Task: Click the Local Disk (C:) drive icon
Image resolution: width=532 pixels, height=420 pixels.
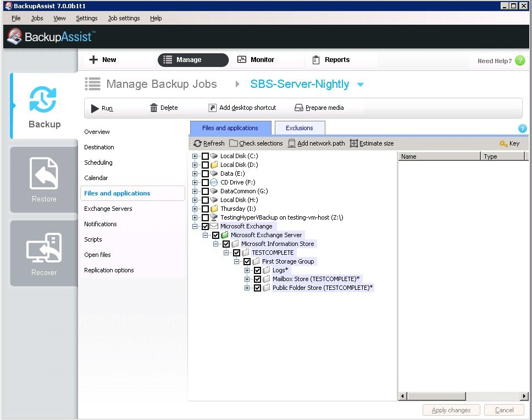Action: [x=214, y=156]
